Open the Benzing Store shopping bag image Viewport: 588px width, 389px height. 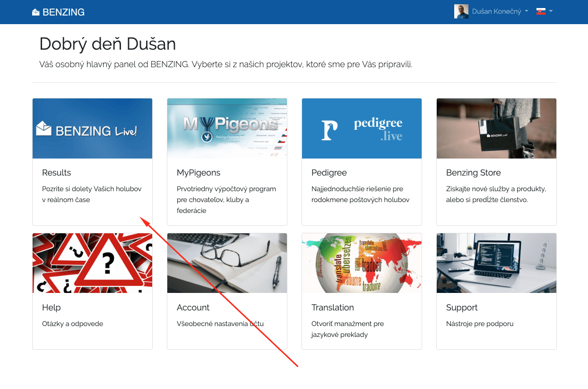coord(496,129)
